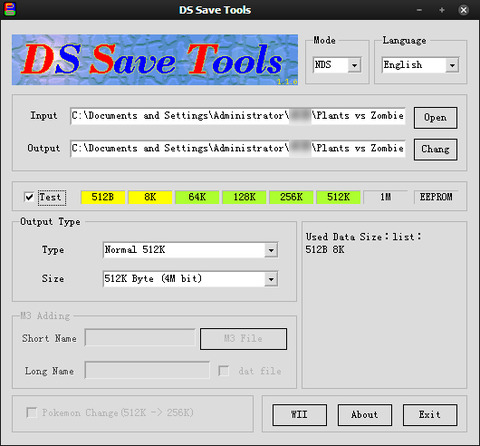Select the green 256K size block
This screenshot has height=446, width=480.
291,197
